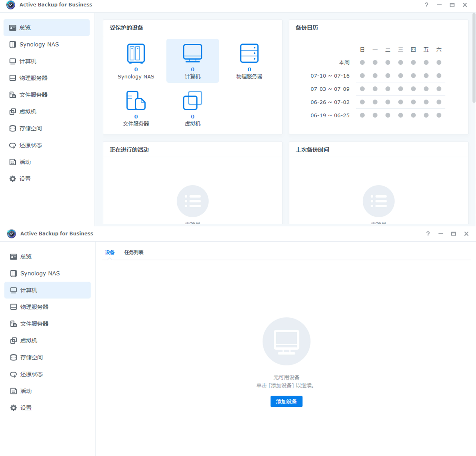This screenshot has width=476, height=456.
Task: Switch to the 任务列表 tab
Action: (x=134, y=252)
